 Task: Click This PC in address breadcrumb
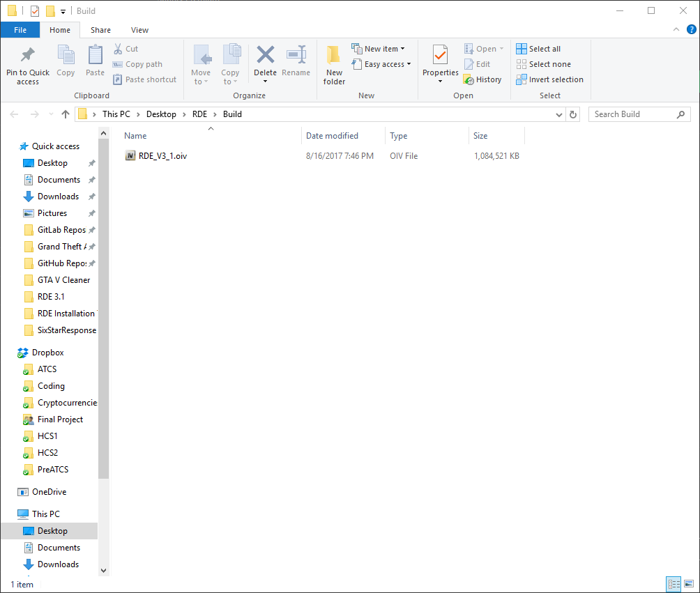(x=116, y=114)
